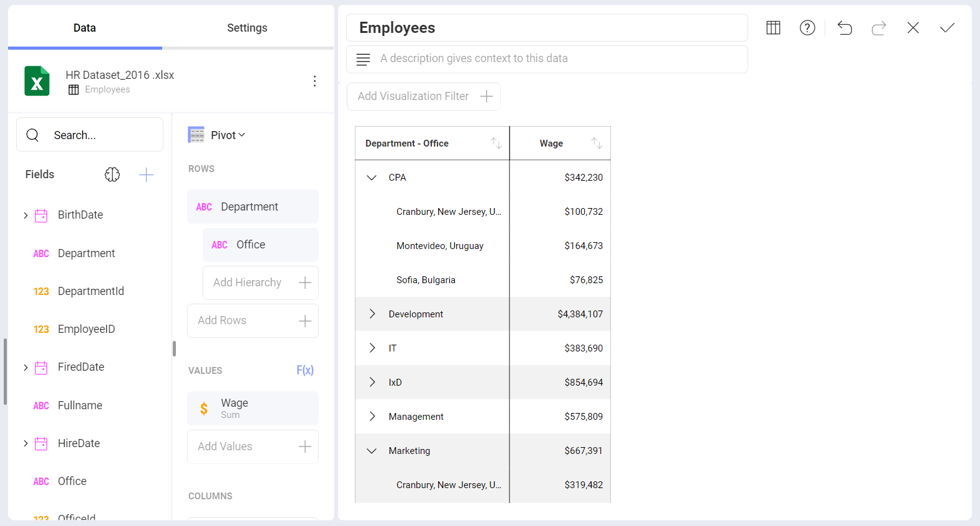Click the Wage dollar sign icon
This screenshot has width=980, height=526.
click(x=204, y=408)
